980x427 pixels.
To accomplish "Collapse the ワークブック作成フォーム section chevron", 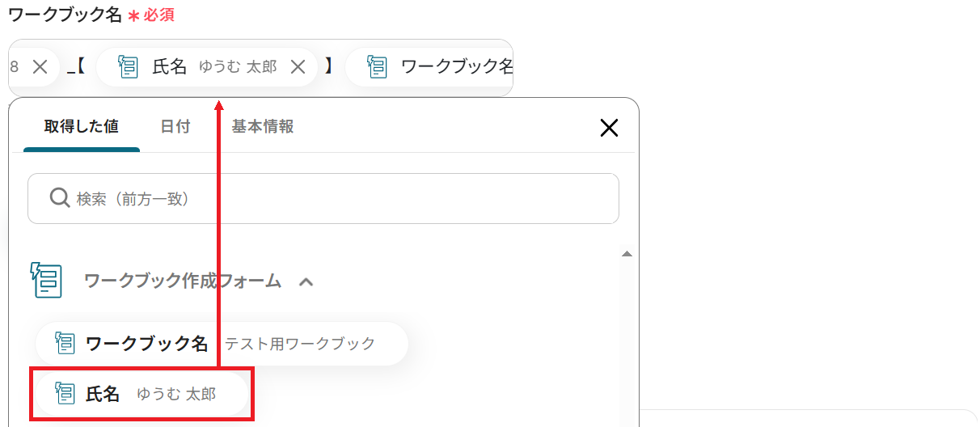I will click(306, 281).
